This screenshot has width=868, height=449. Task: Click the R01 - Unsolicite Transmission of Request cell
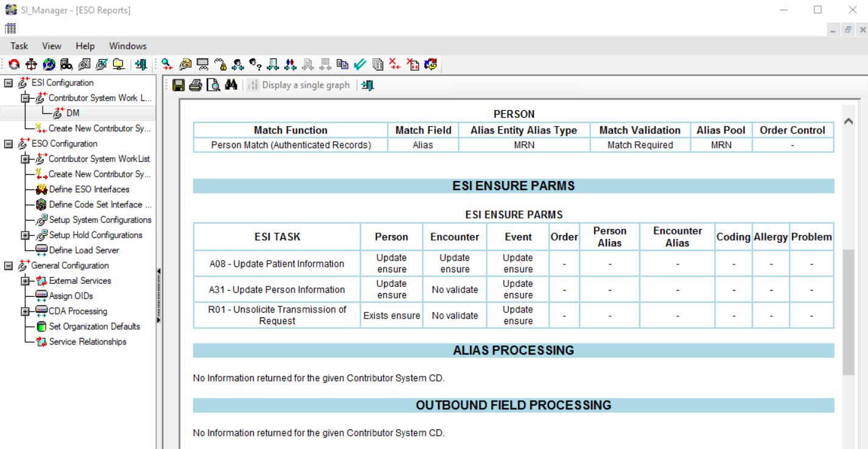[x=277, y=315]
